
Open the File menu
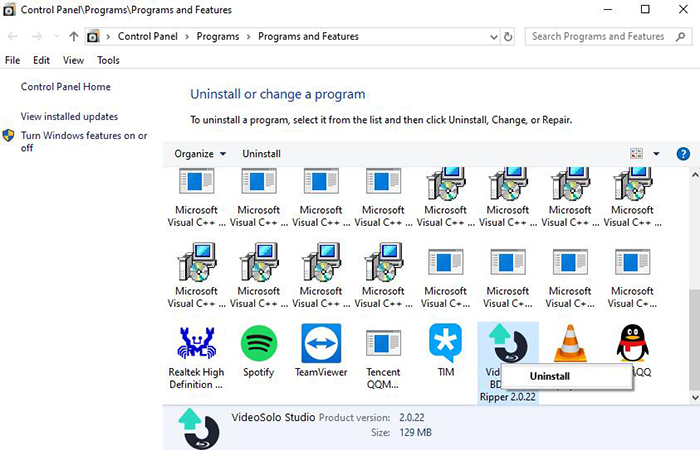point(12,60)
